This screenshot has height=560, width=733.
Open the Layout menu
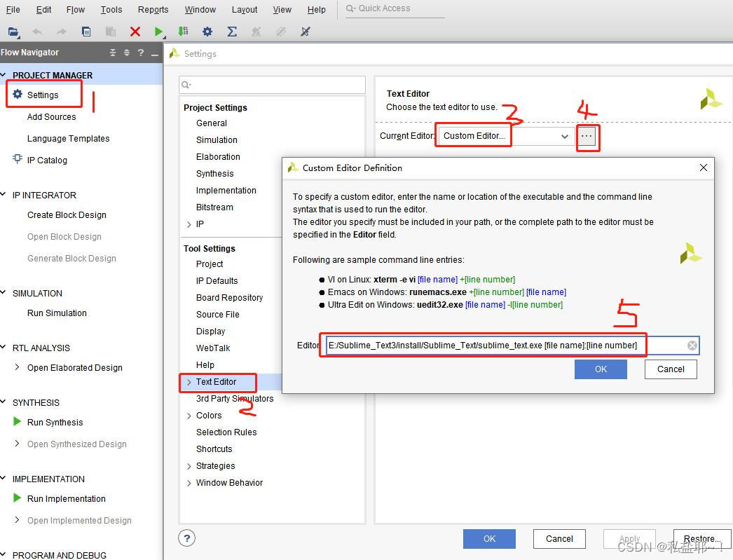245,9
